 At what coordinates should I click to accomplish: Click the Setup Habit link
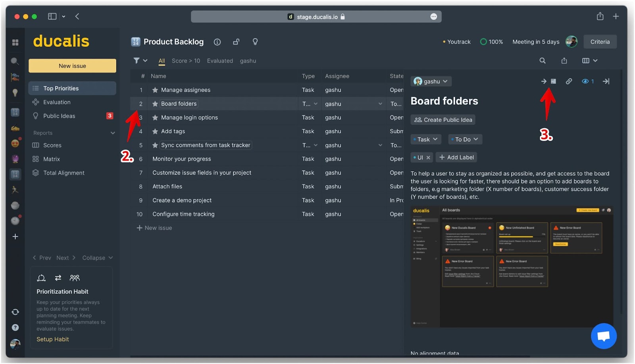coord(52,339)
